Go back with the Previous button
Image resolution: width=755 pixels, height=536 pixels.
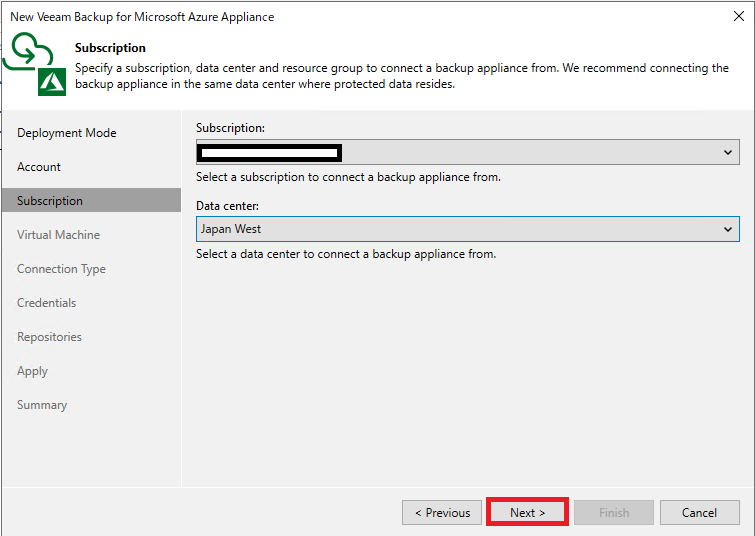click(x=442, y=512)
